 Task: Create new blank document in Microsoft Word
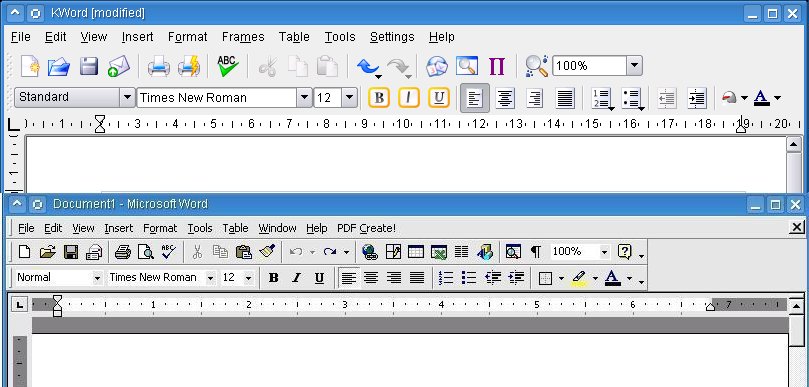[24, 252]
